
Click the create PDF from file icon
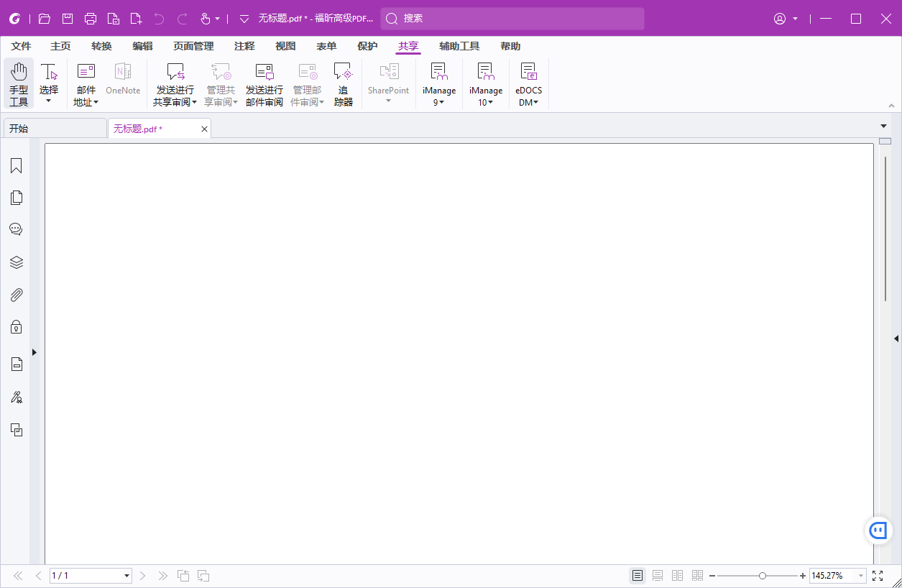click(114, 19)
